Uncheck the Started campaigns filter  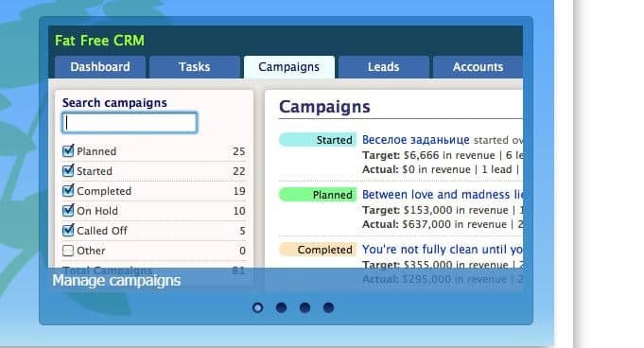click(x=68, y=170)
